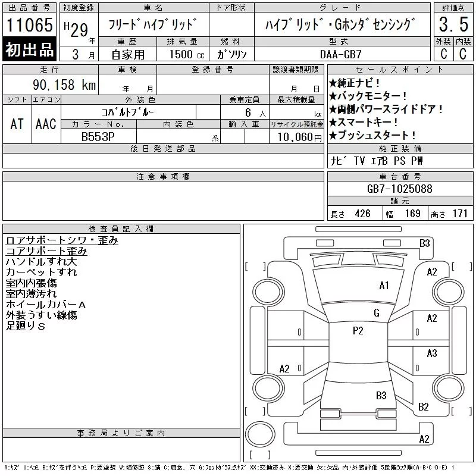The height and width of the screenshot is (476, 476).
Task: Select the 初出品 black badge
Action: pyautogui.click(x=29, y=49)
